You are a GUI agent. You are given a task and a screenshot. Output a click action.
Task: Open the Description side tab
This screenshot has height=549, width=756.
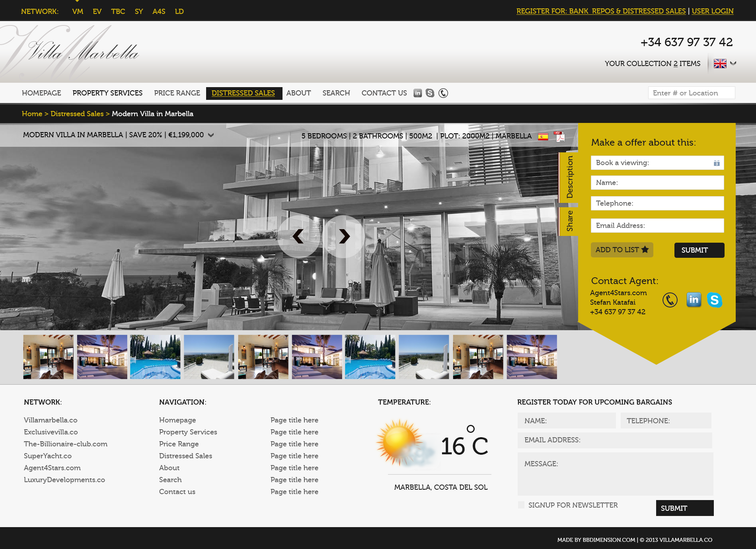point(569,177)
